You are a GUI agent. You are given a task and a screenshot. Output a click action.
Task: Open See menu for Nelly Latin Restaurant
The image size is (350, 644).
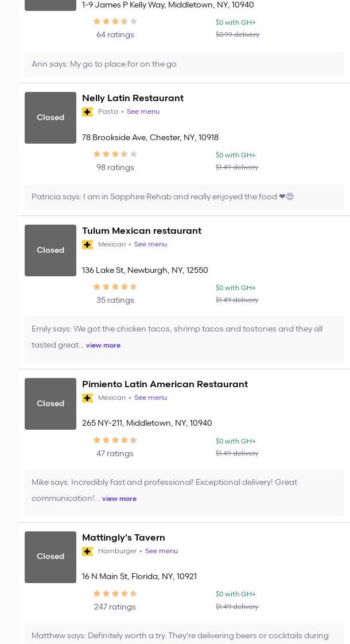click(x=143, y=111)
